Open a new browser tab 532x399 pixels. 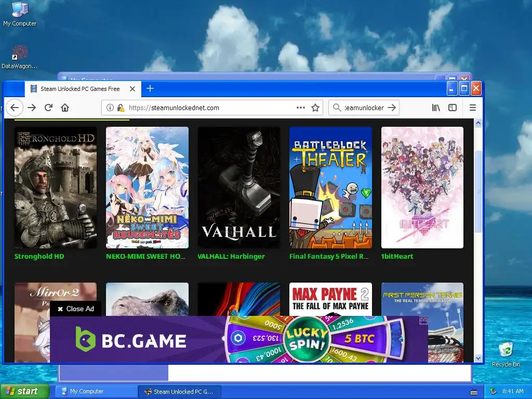[x=150, y=88]
